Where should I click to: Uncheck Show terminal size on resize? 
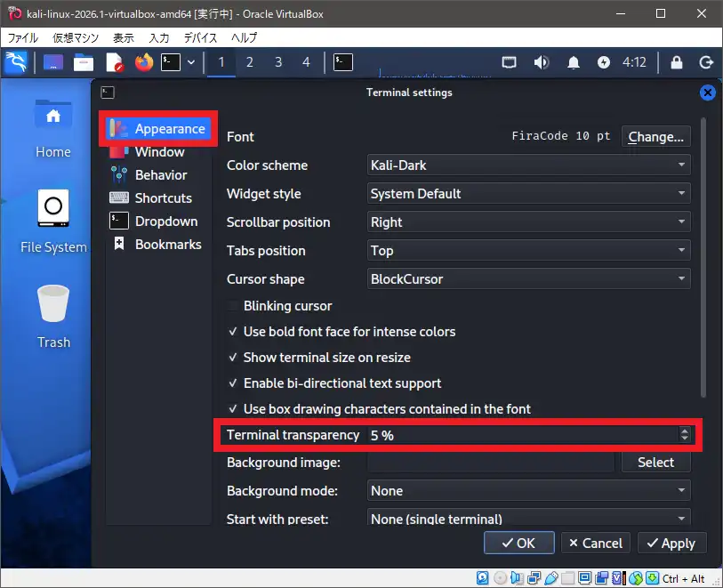point(235,358)
